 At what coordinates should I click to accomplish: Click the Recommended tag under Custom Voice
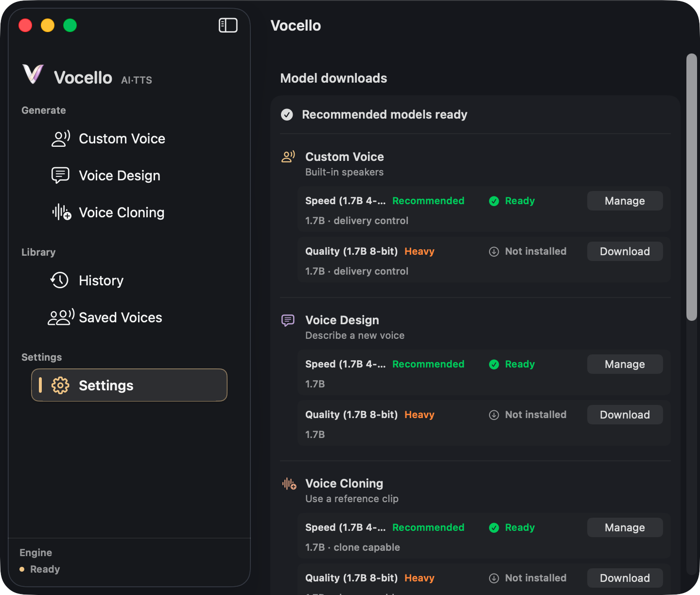(x=428, y=201)
